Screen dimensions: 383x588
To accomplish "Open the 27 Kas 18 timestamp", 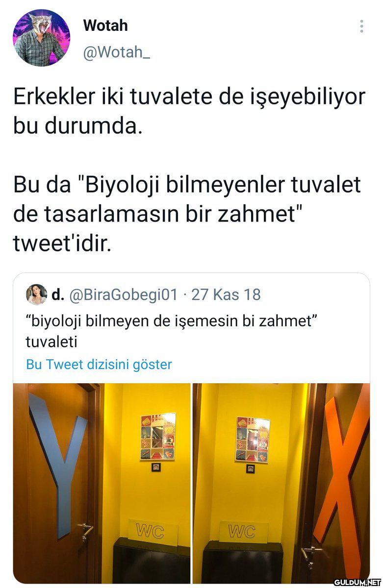I will [x=226, y=294].
